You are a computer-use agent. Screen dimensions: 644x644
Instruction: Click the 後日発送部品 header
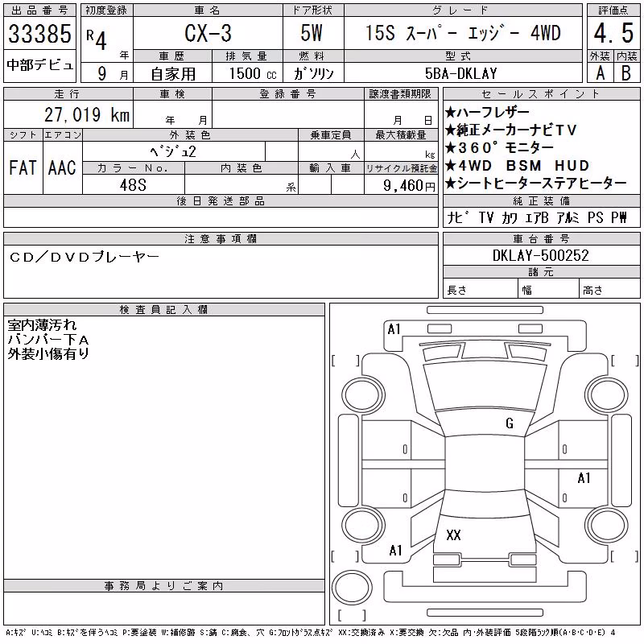(221, 200)
